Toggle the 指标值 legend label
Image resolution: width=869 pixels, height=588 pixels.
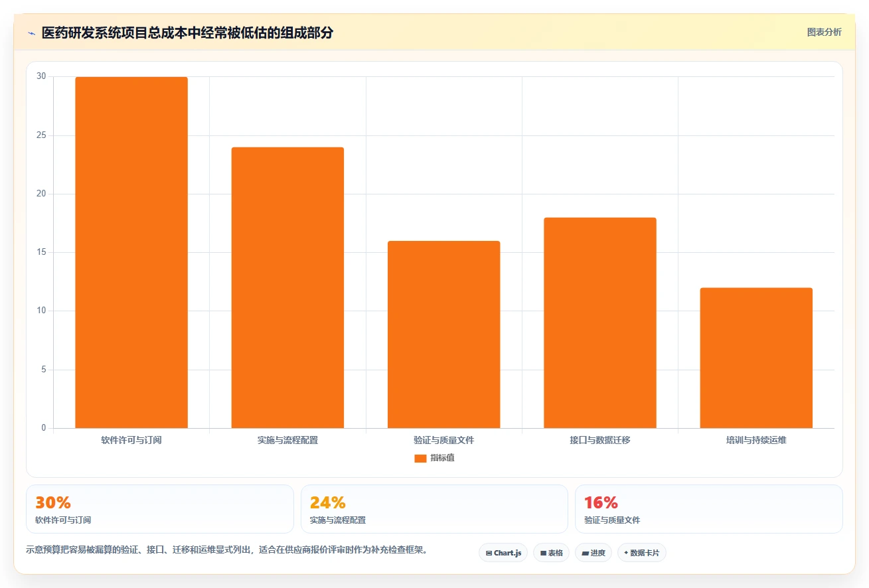click(442, 459)
